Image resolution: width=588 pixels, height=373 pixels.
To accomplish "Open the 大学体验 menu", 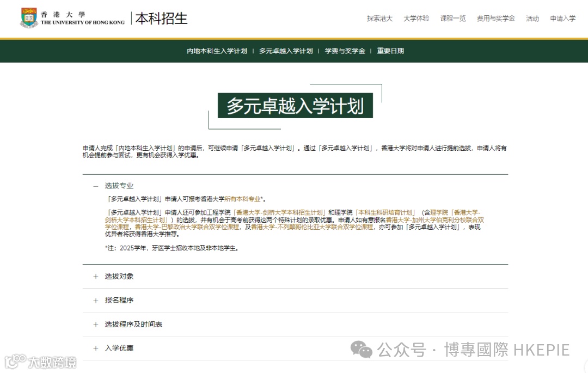I will click(416, 18).
